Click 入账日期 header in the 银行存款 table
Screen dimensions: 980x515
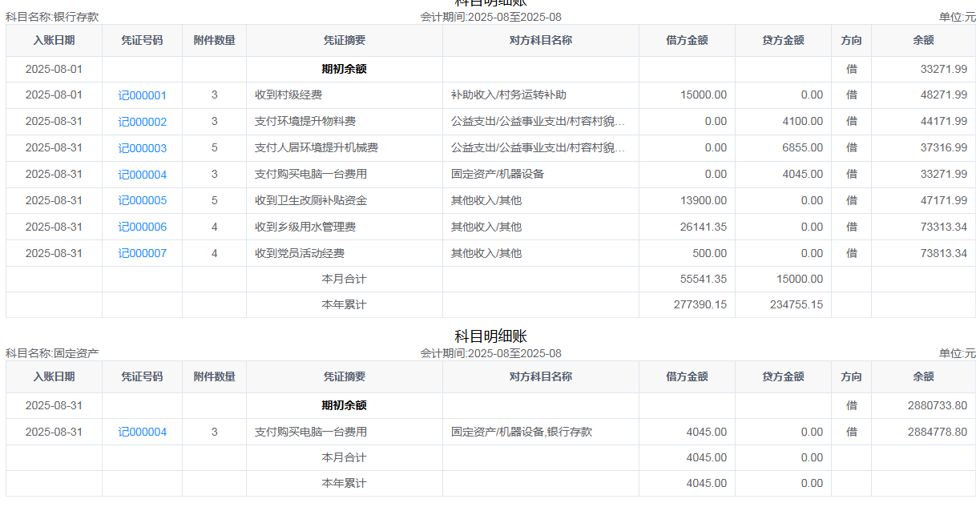pos(54,40)
